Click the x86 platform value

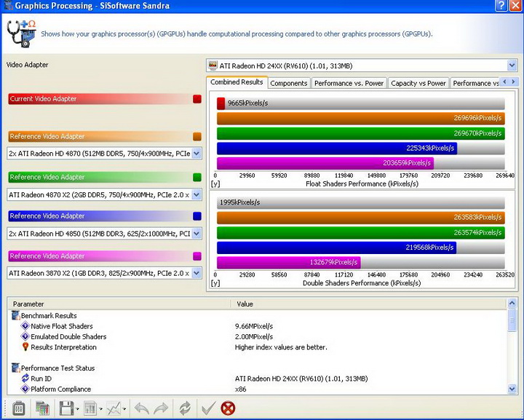(241, 389)
